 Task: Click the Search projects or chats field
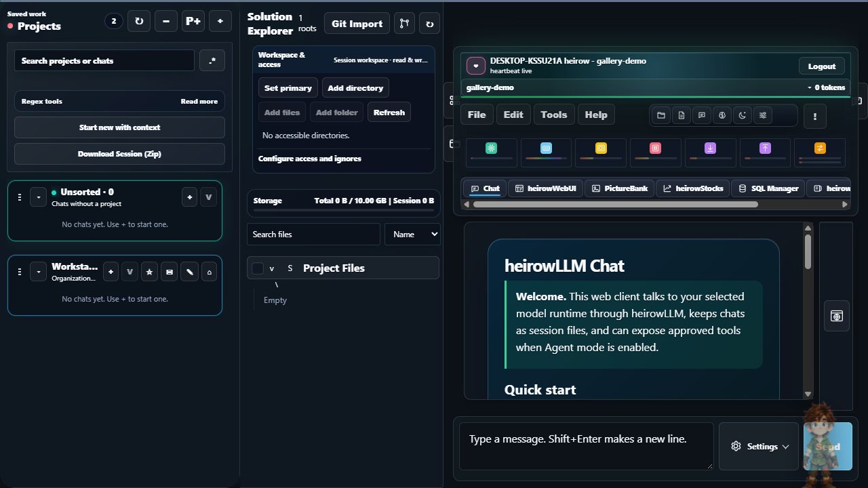pyautogui.click(x=104, y=60)
